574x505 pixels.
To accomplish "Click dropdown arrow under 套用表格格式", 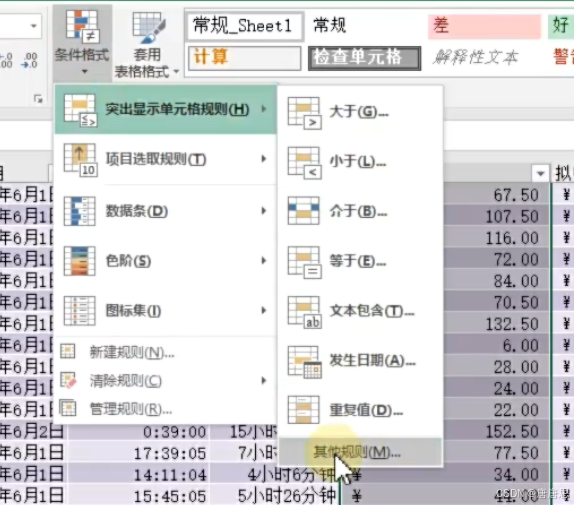I will point(176,71).
